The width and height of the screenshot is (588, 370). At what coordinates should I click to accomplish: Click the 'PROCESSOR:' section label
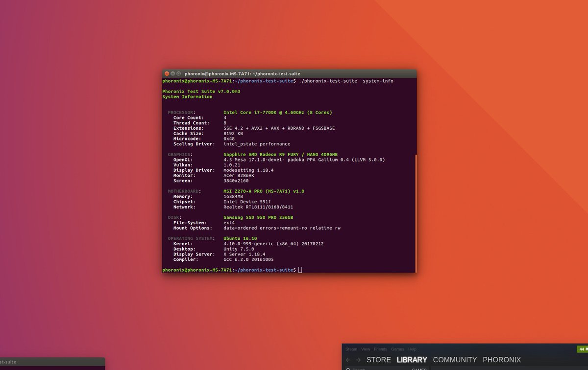pyautogui.click(x=181, y=112)
